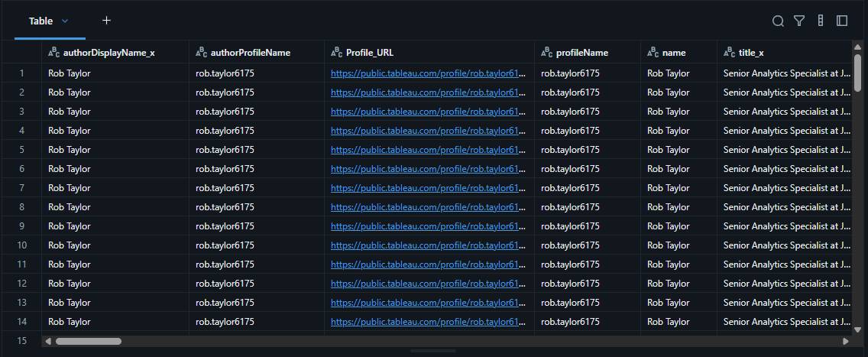Click Rob Taylor in authorDisplayName_x row 2
868x357 pixels.
[70, 92]
